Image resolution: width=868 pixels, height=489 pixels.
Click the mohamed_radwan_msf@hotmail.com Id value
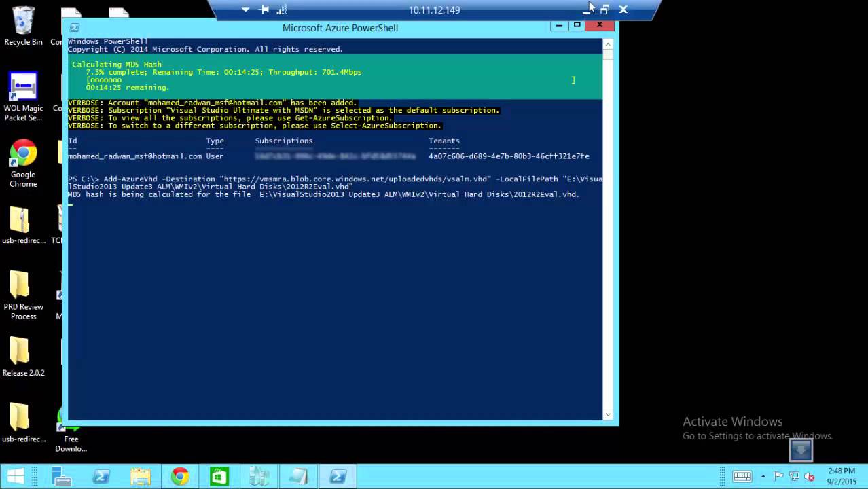tap(134, 156)
